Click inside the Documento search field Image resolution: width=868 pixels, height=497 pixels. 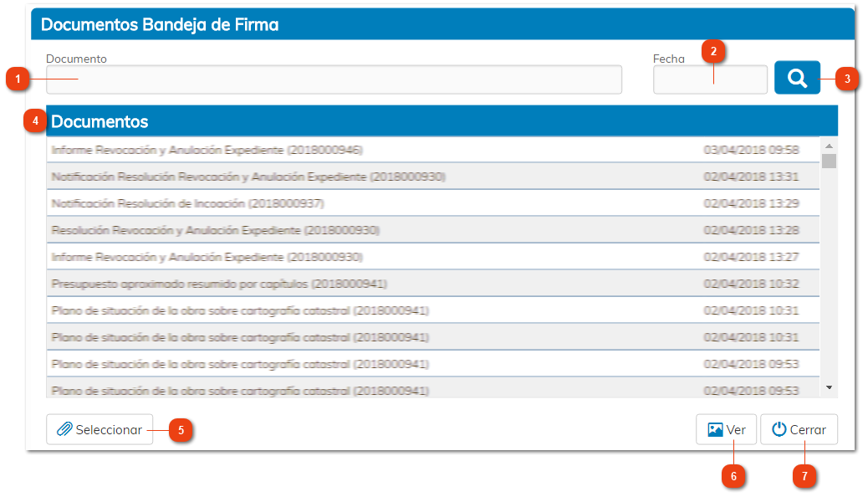point(333,79)
